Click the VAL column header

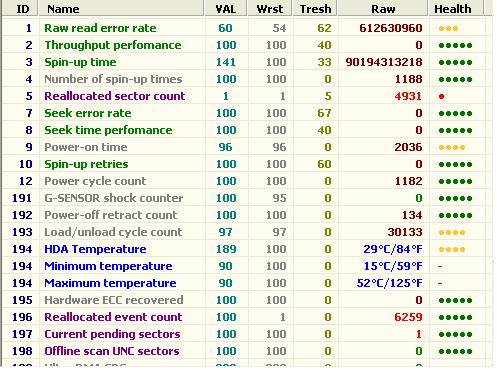click(x=226, y=9)
